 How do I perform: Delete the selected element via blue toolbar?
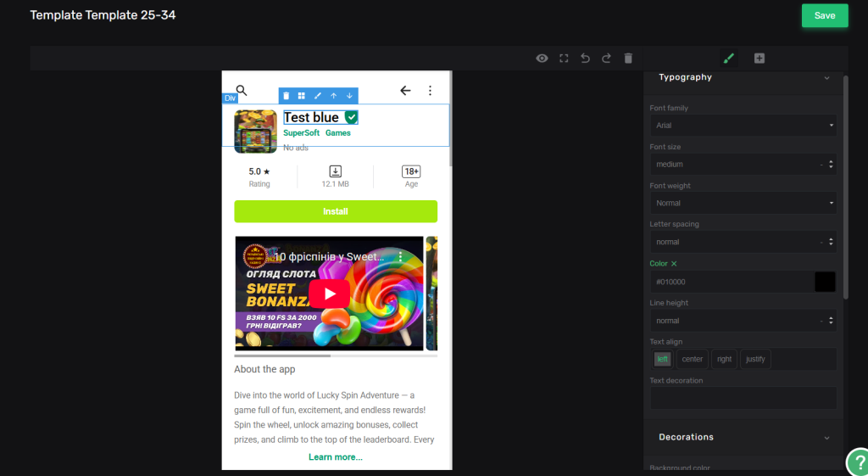(286, 96)
